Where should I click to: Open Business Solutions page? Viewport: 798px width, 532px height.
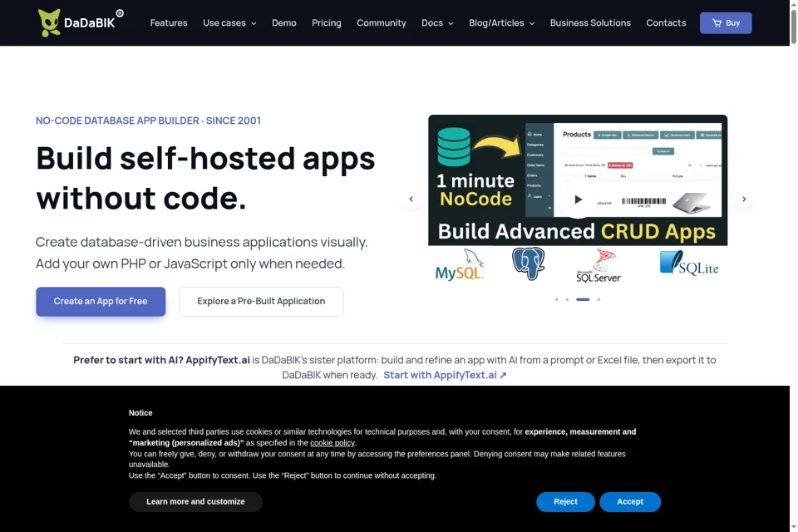pos(590,23)
